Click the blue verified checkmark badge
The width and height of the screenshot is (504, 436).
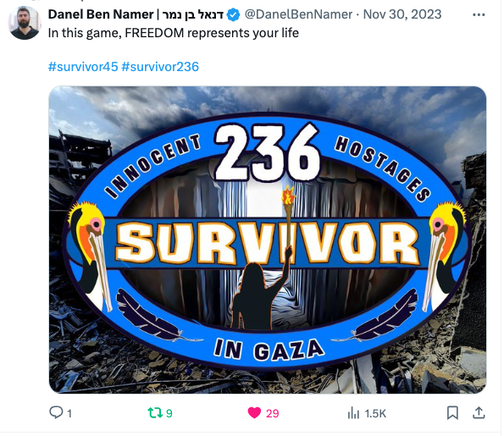coord(233,14)
